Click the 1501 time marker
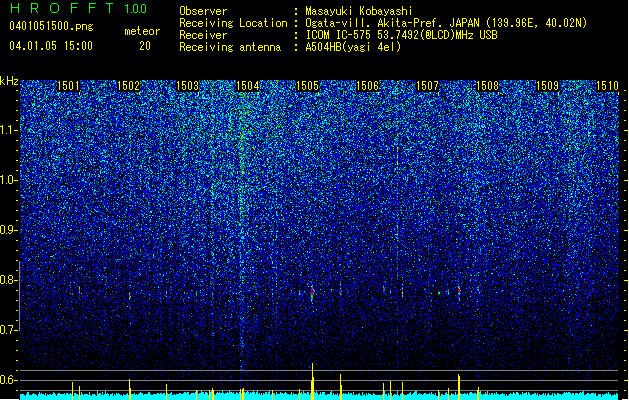Screen dimensions: 629x400 click(x=68, y=86)
